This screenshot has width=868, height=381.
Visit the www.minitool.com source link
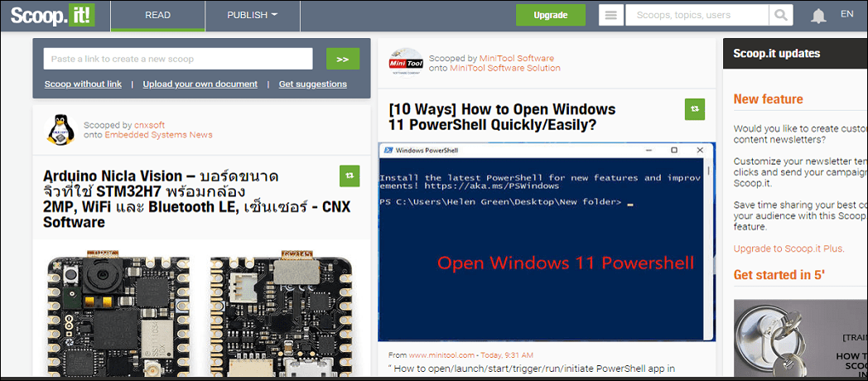[x=441, y=355]
